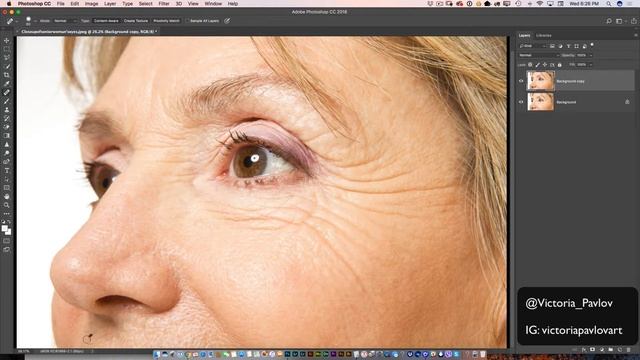Toggle Quick Mask mode in toolbar
Screen dimensions: 640x360
7,241
